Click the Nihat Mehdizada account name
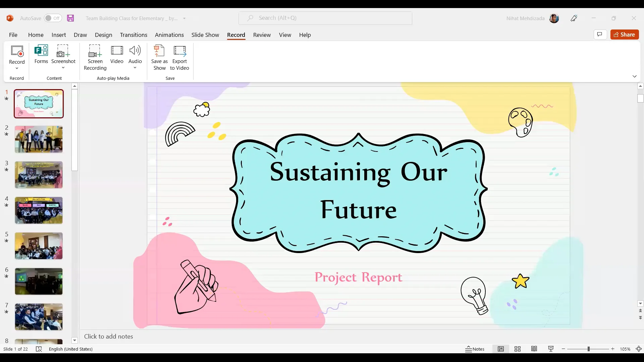The height and width of the screenshot is (362, 644). coord(525,18)
